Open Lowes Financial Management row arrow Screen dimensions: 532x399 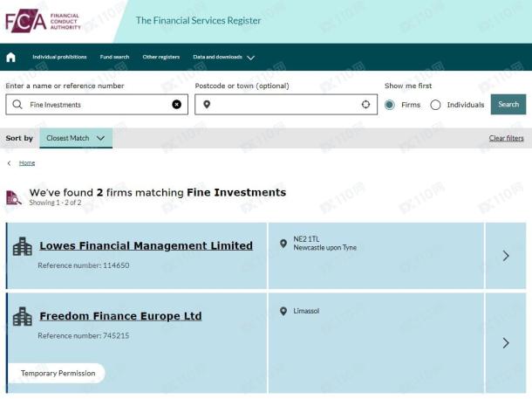tap(506, 256)
